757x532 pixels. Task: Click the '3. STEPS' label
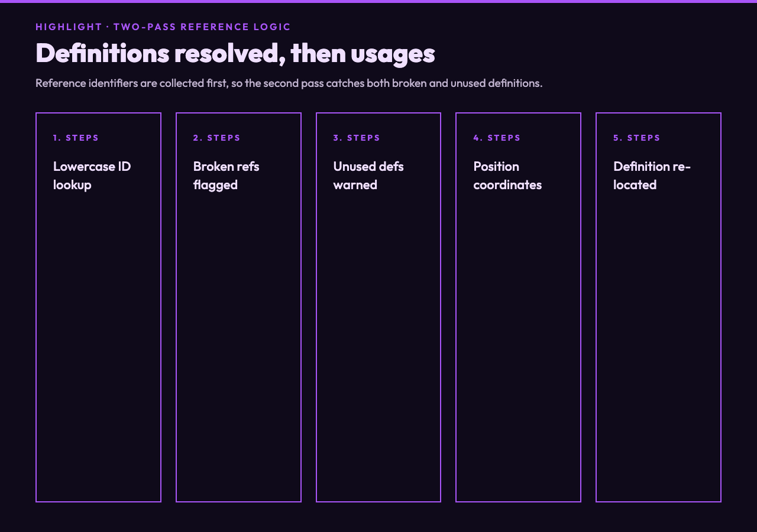357,138
